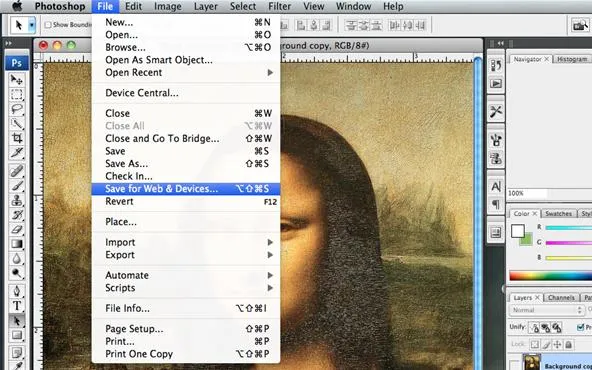This screenshot has width=592, height=370.
Task: Select the Rectangle shape tool
Action: tap(17, 335)
